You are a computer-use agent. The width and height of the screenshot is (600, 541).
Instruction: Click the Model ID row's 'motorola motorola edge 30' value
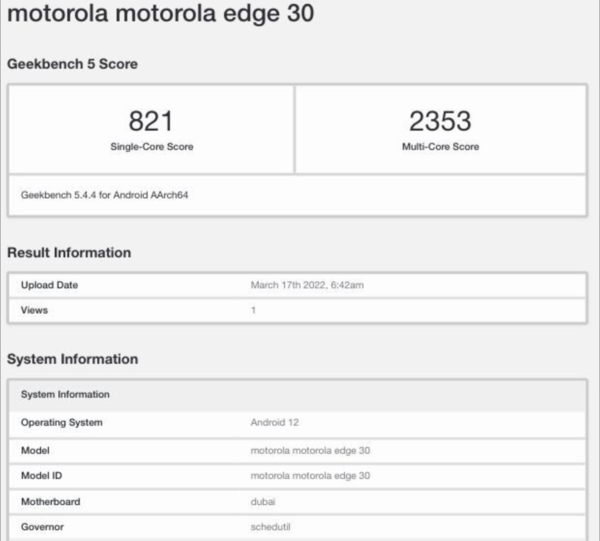pyautogui.click(x=310, y=476)
